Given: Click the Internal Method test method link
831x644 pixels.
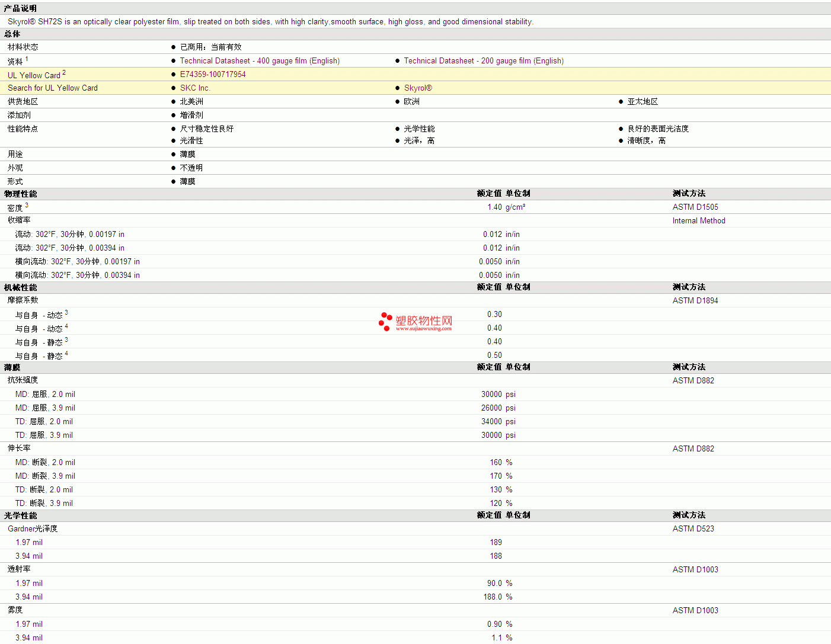Looking at the screenshot, I should click(x=699, y=221).
